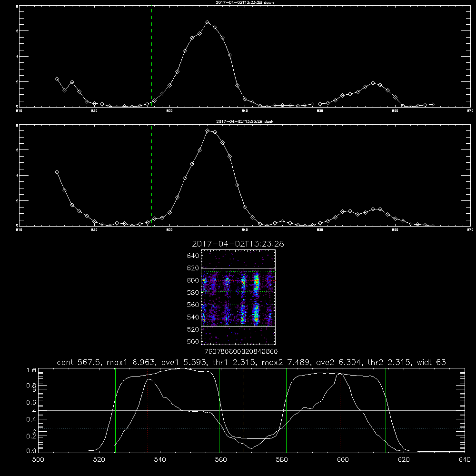Screen dimensions: 476x476
Task: Click the '540' label on bottom plot x-axis
Action: pos(160,460)
